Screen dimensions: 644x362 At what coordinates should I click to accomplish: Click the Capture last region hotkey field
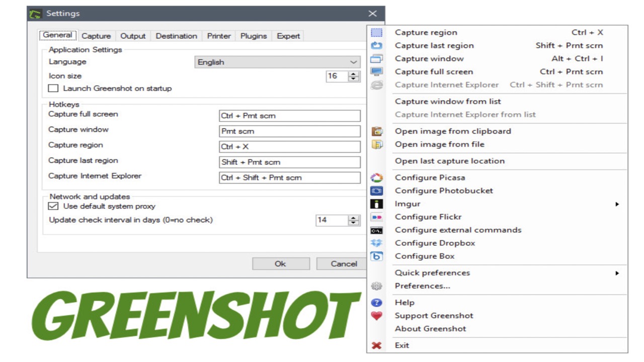pyautogui.click(x=290, y=162)
